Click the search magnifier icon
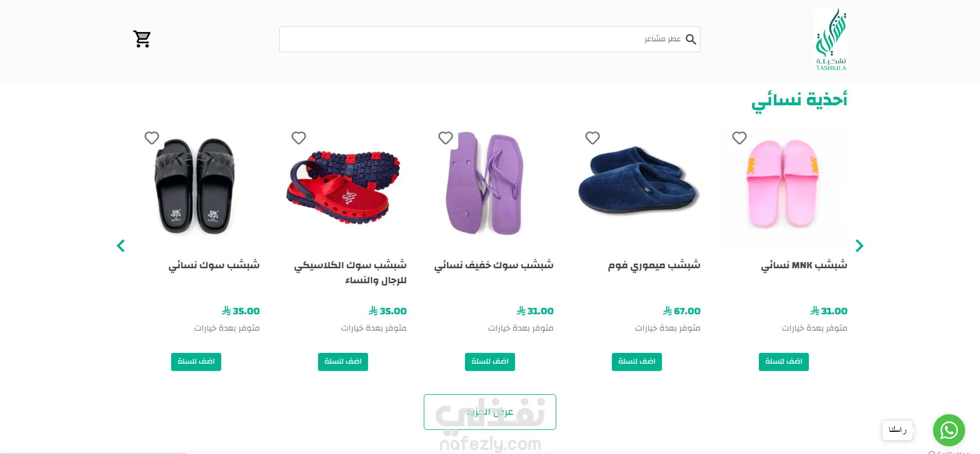Image resolution: width=980 pixels, height=454 pixels. pos(691,39)
